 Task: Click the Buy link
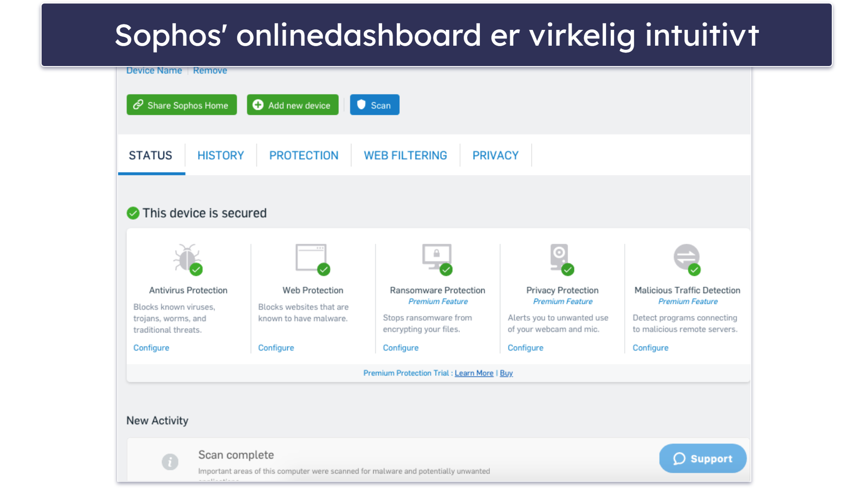point(506,373)
